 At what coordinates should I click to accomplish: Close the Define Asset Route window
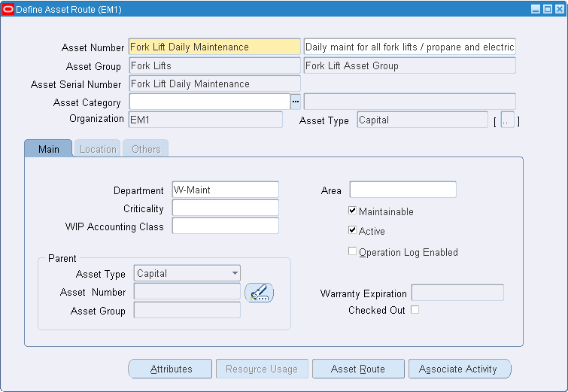coord(560,9)
